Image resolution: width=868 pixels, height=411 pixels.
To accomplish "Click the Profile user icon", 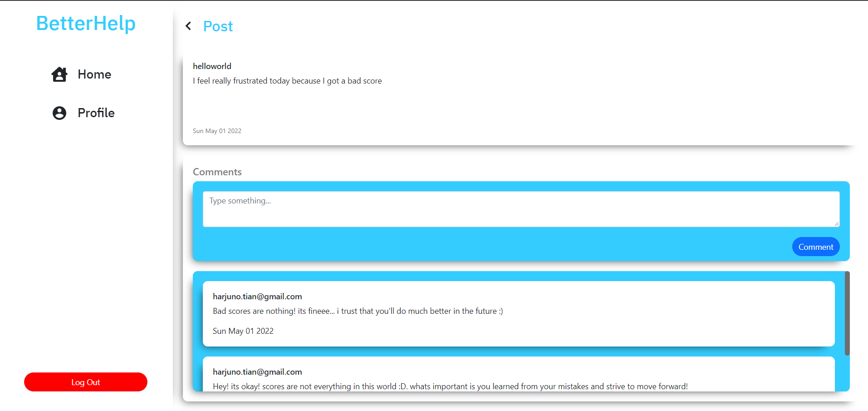I will click(x=59, y=113).
